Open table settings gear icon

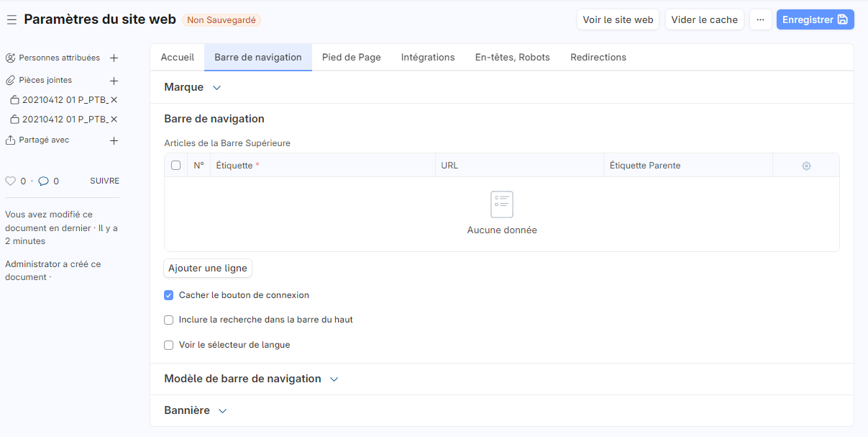click(x=806, y=166)
